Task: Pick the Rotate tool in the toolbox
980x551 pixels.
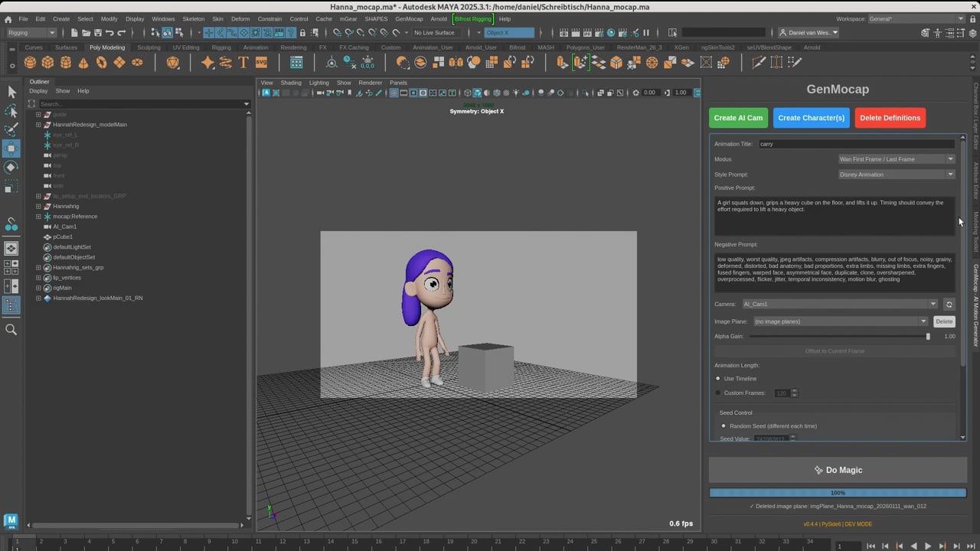Action: (x=11, y=168)
